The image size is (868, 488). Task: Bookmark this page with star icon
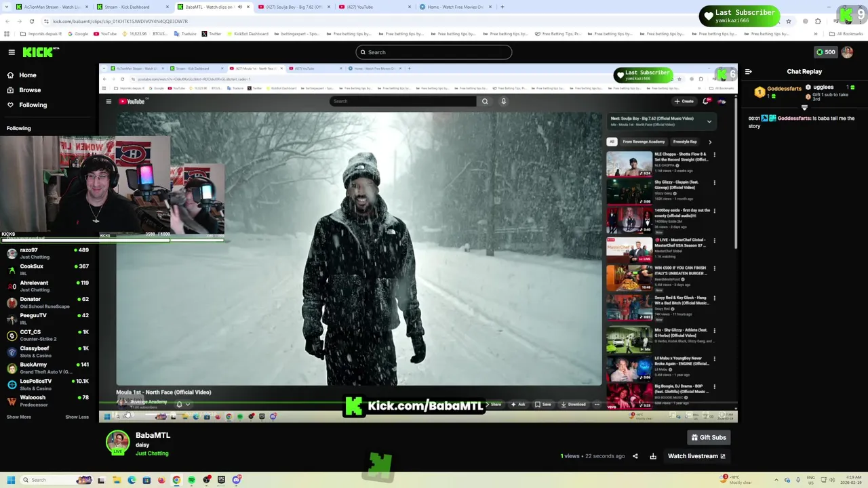click(x=788, y=21)
